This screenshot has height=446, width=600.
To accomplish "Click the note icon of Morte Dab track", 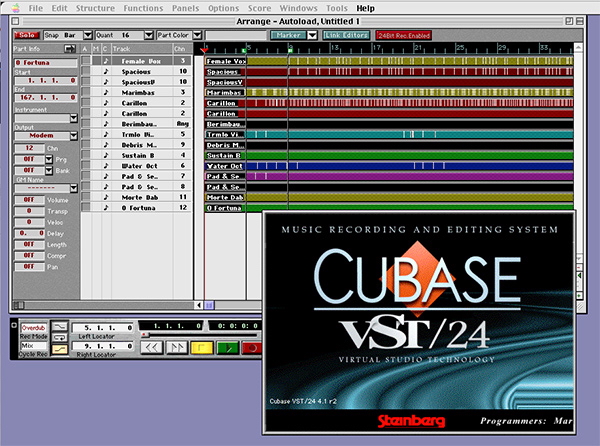I will coord(106,197).
